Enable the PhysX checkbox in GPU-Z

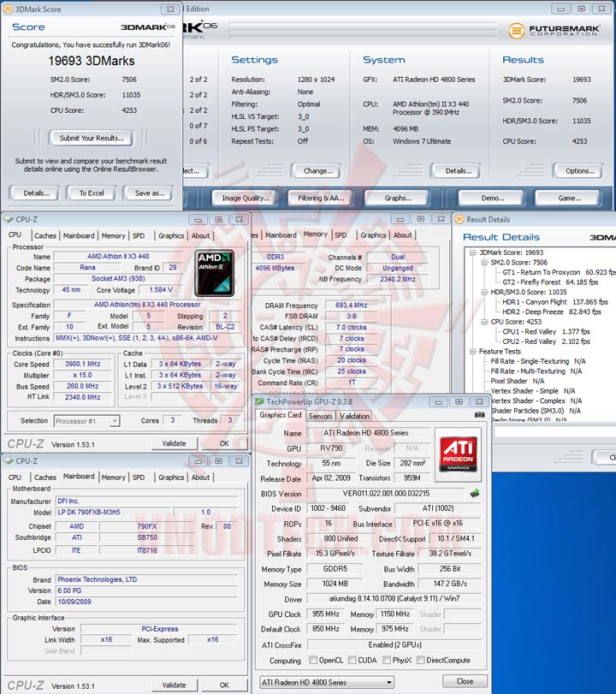[387, 660]
